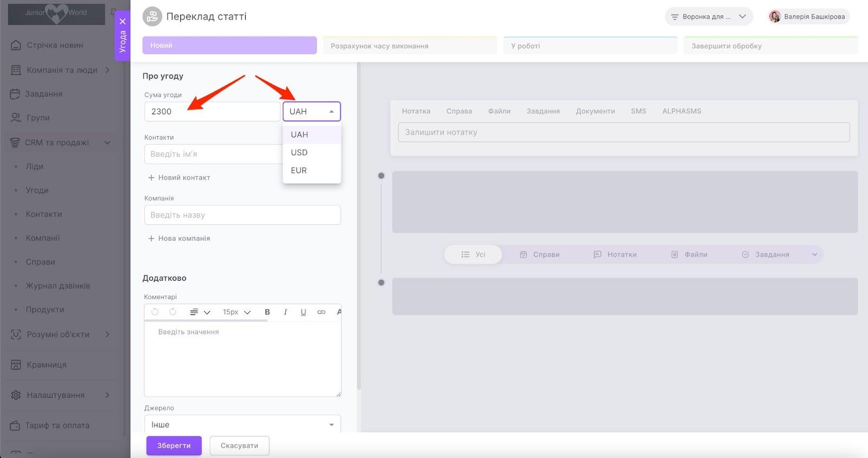Click the Underline formatting icon
Screen dimensions: 868x458
pyautogui.click(x=303, y=312)
